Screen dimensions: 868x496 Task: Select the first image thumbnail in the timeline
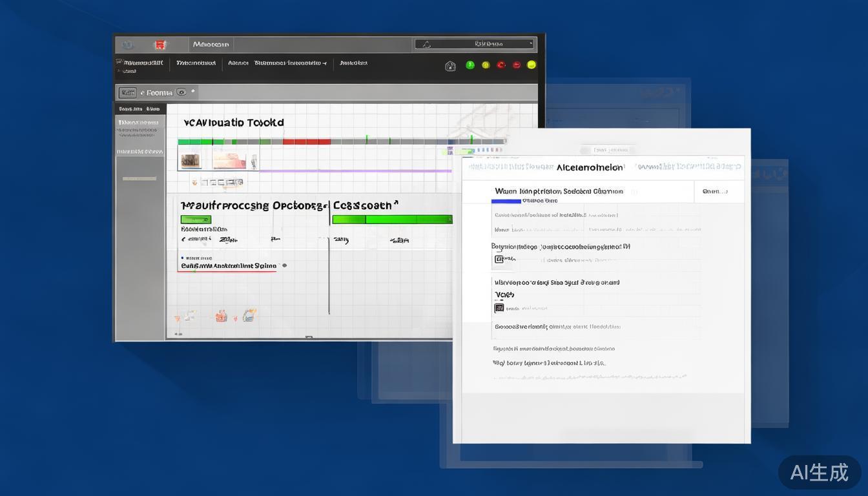click(x=190, y=161)
